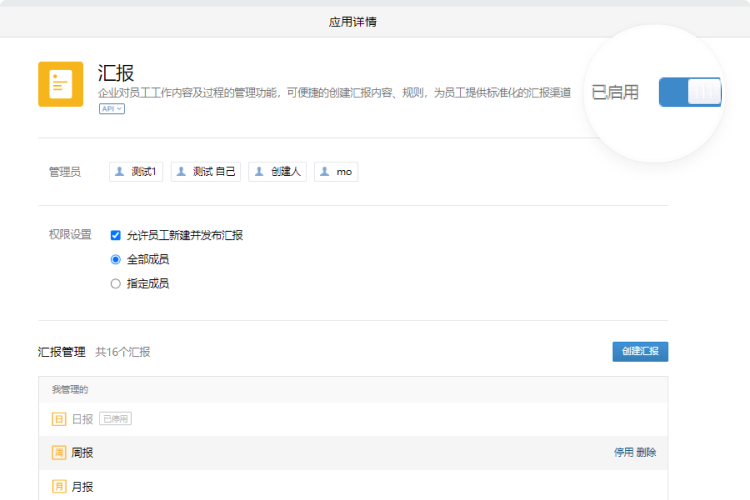Screen dimensions: 750x500
Task: Open the 日报 report row
Action: [x=353, y=419]
